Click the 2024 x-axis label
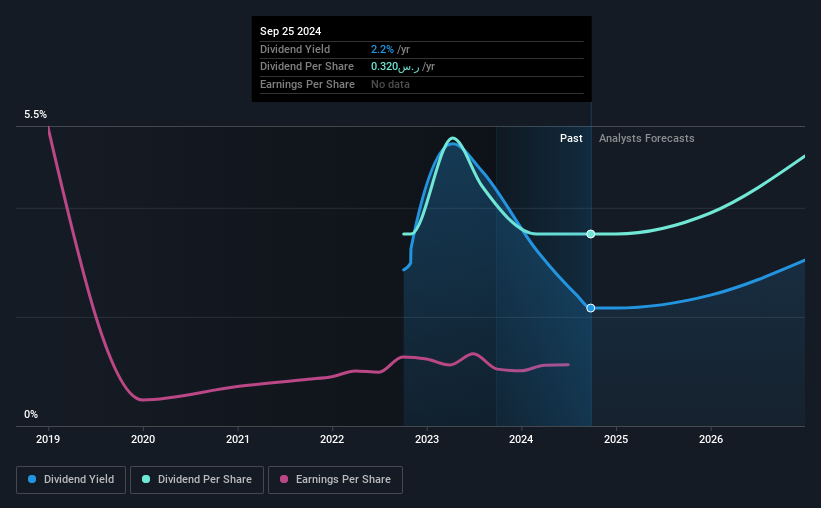Screen dimensions: 821x508 521,439
